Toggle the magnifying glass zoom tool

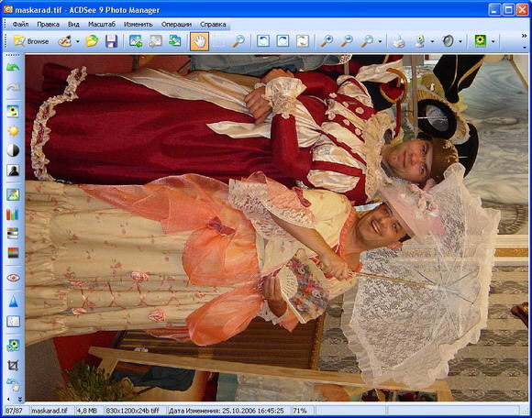pos(238,41)
